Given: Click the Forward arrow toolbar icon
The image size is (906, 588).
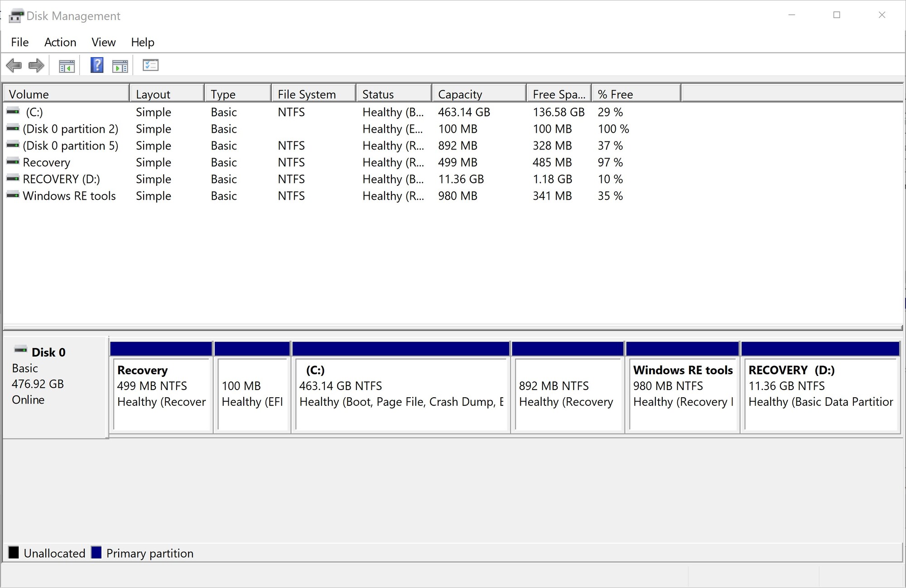Looking at the screenshot, I should pos(36,66).
